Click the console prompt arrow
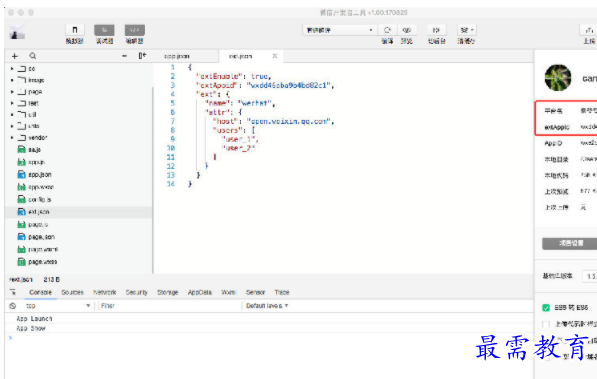Viewport: 597px width, 379px height. coord(11,337)
